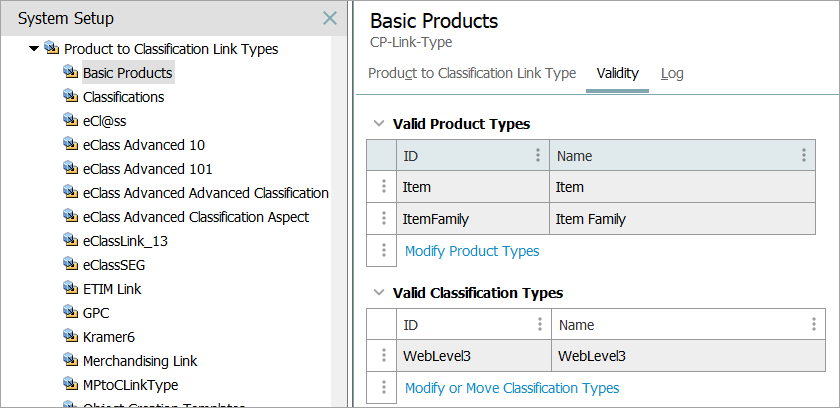Screen dimensions: 840x408
Task: Click the icon next to eCl@ss
Action: tap(71, 120)
